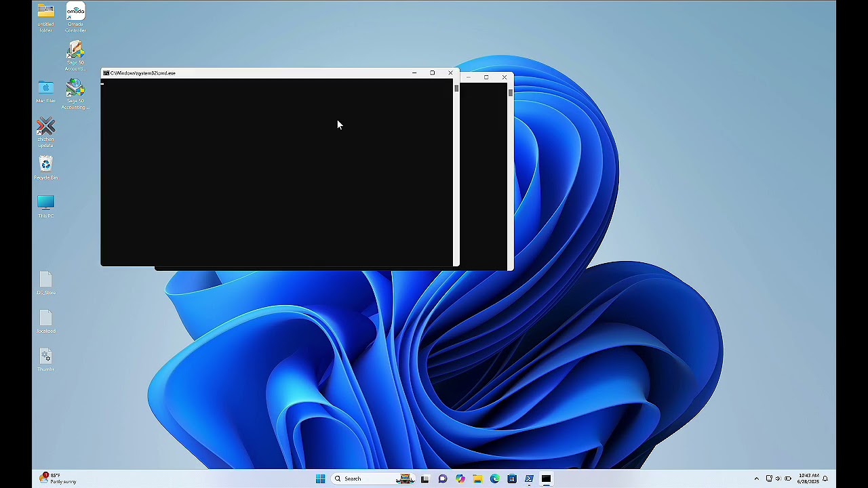Select the This PC desktop icon

(x=45, y=207)
